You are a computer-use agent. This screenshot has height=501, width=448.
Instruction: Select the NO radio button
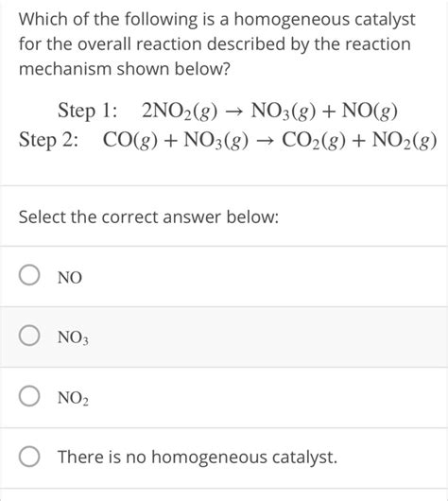click(x=29, y=275)
